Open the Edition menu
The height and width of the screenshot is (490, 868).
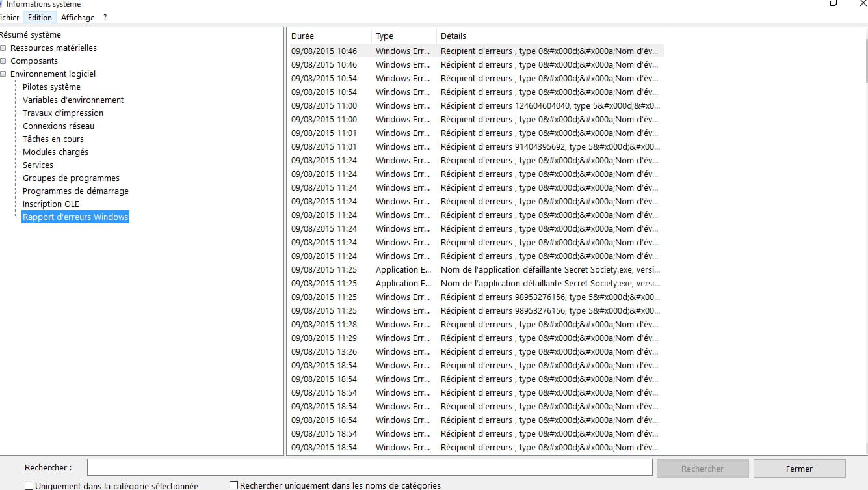coord(40,18)
